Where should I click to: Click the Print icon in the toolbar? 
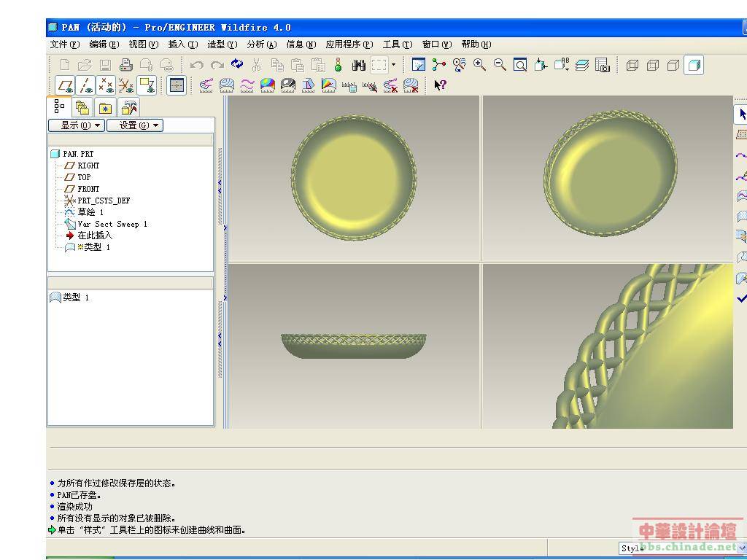click(125, 65)
